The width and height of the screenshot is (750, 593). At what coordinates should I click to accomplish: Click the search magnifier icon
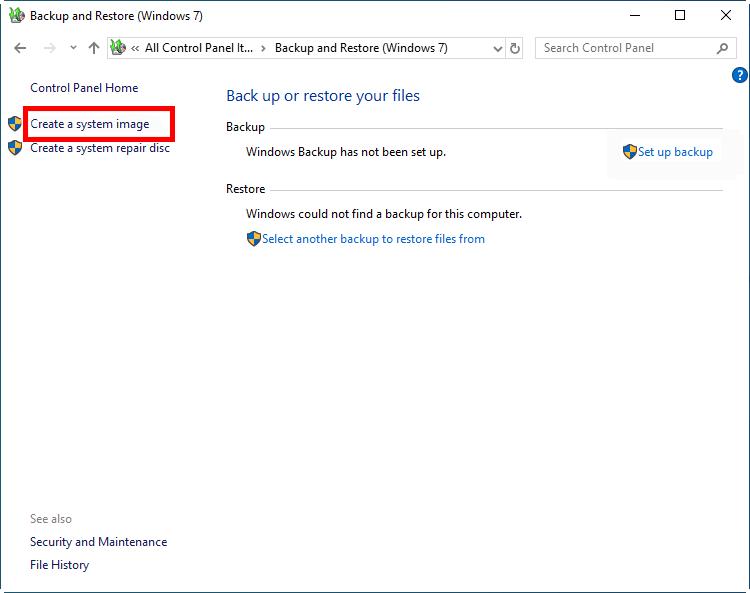click(x=722, y=48)
